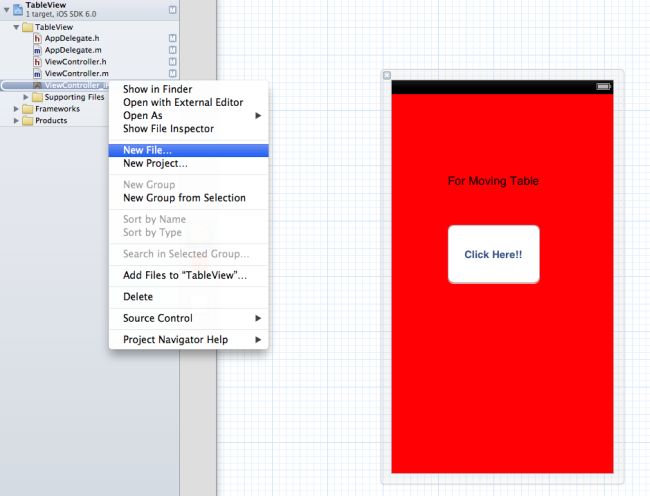Click the TableView project icon
Screen dimensions: 650x496
coord(18,9)
